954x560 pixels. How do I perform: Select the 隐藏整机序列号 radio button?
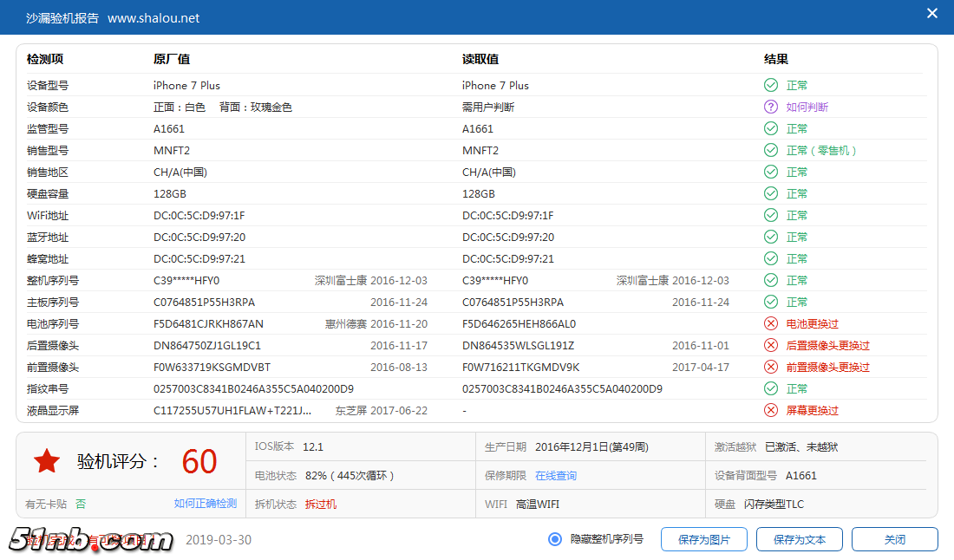point(553,538)
